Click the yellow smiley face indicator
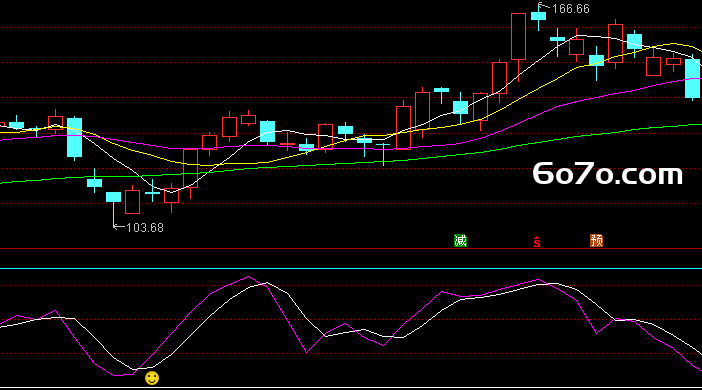 point(152,378)
